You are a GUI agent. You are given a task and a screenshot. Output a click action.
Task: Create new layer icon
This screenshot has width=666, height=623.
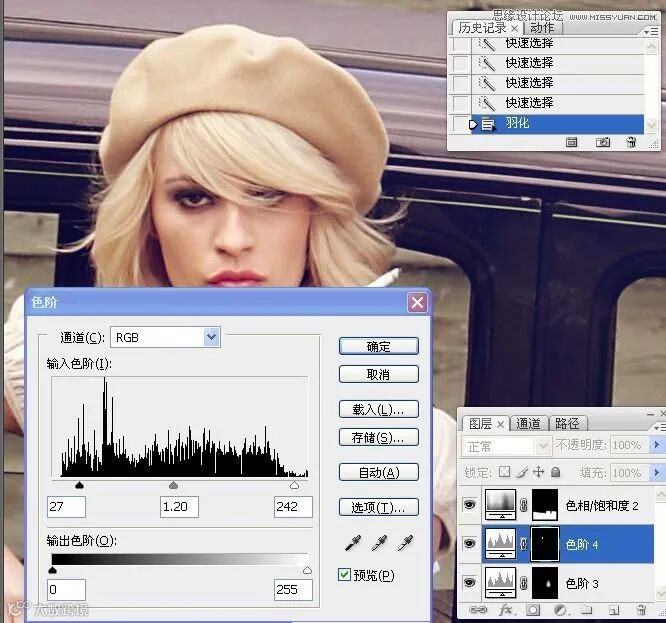[x=614, y=610]
